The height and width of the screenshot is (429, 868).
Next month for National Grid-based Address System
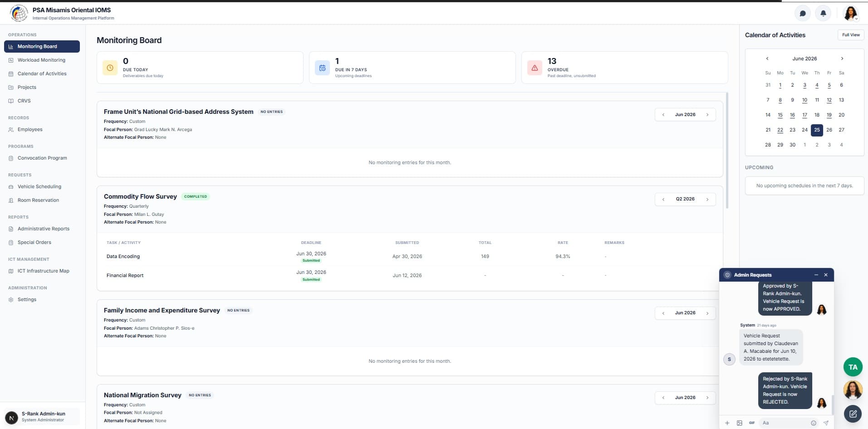(x=707, y=115)
